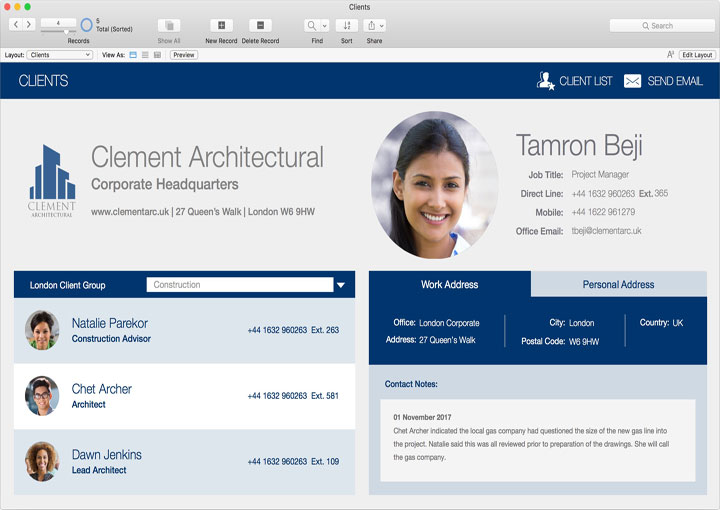
Task: Switch to the Personal Address tab
Action: pos(618,284)
